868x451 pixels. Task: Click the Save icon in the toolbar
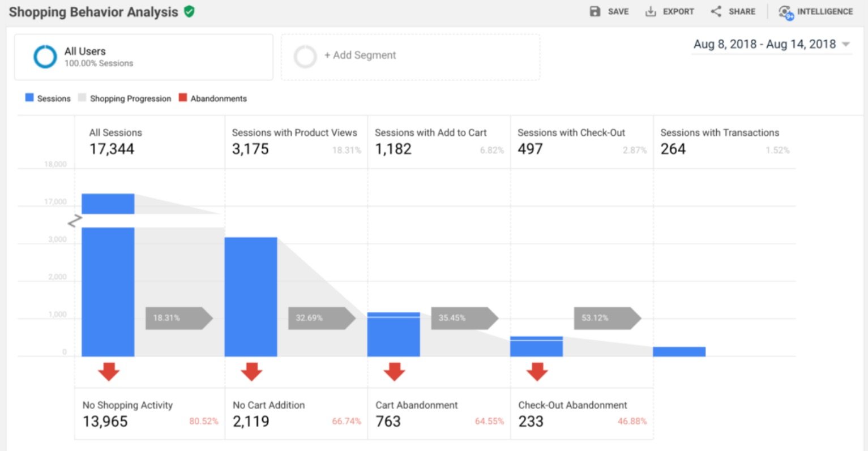tap(595, 11)
